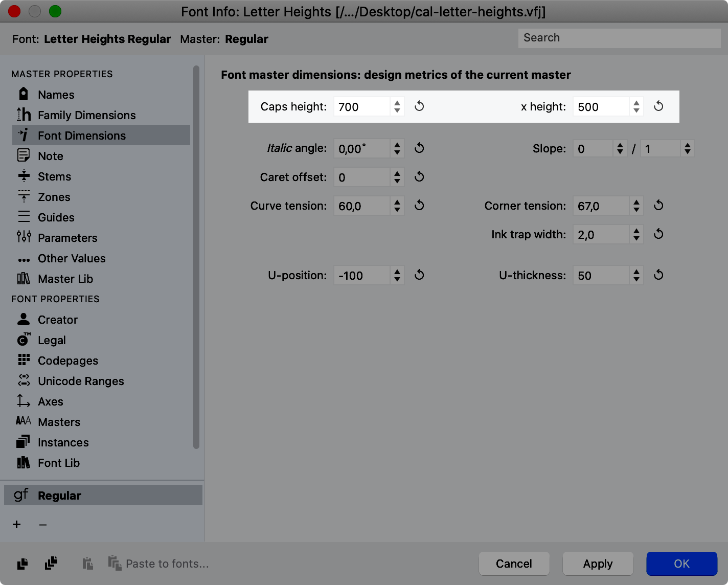Click the Apply button
Screen dimensions: 728x585
click(x=598, y=564)
